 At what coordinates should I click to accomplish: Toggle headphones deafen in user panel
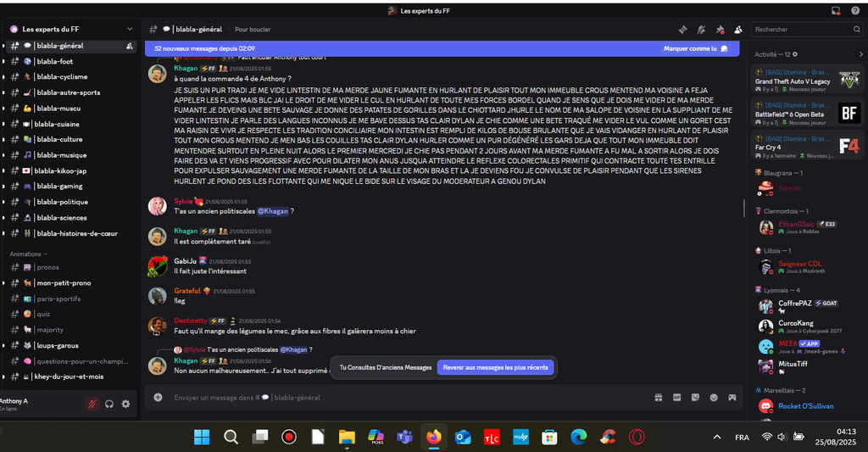pos(109,404)
